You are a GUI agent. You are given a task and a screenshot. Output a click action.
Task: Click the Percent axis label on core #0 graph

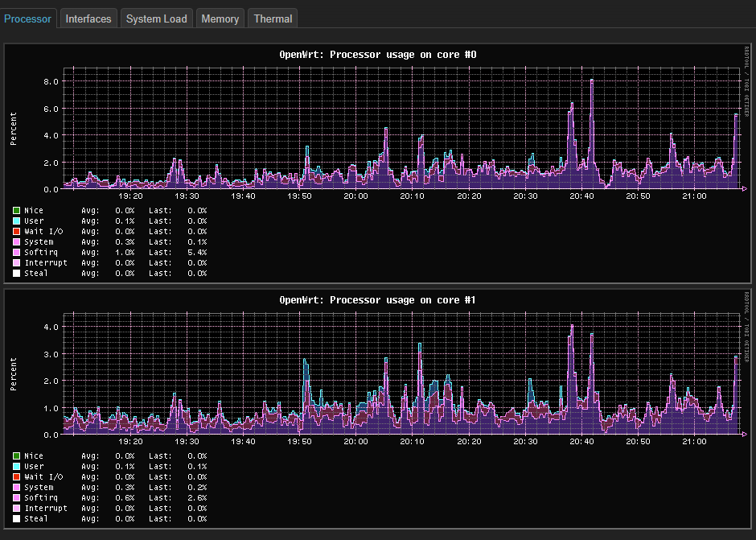coord(14,129)
